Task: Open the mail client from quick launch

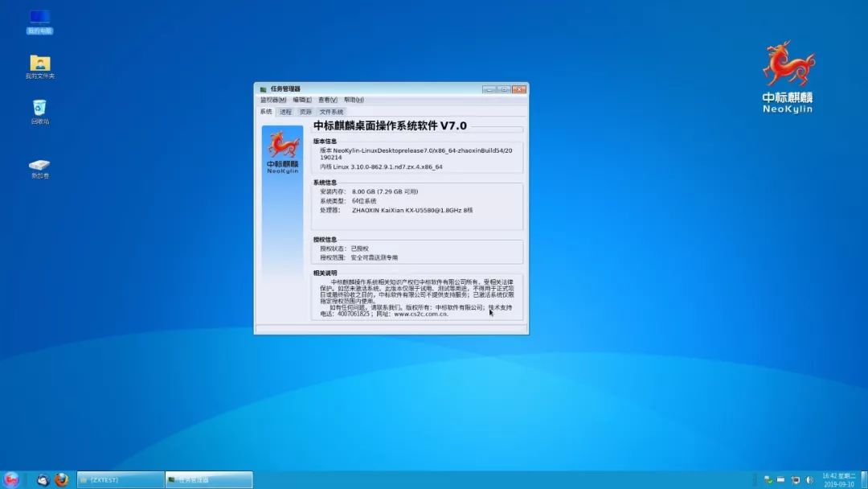Action: 43,480
